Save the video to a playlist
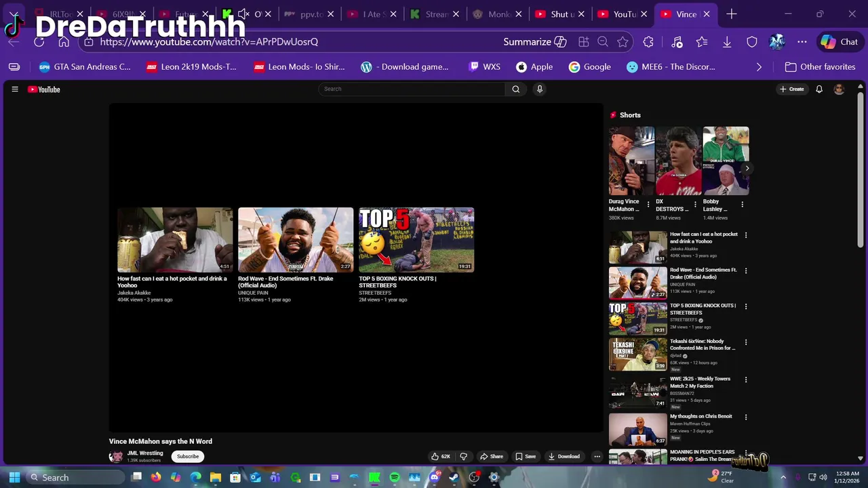Viewport: 868px width, 488px height. (526, 456)
